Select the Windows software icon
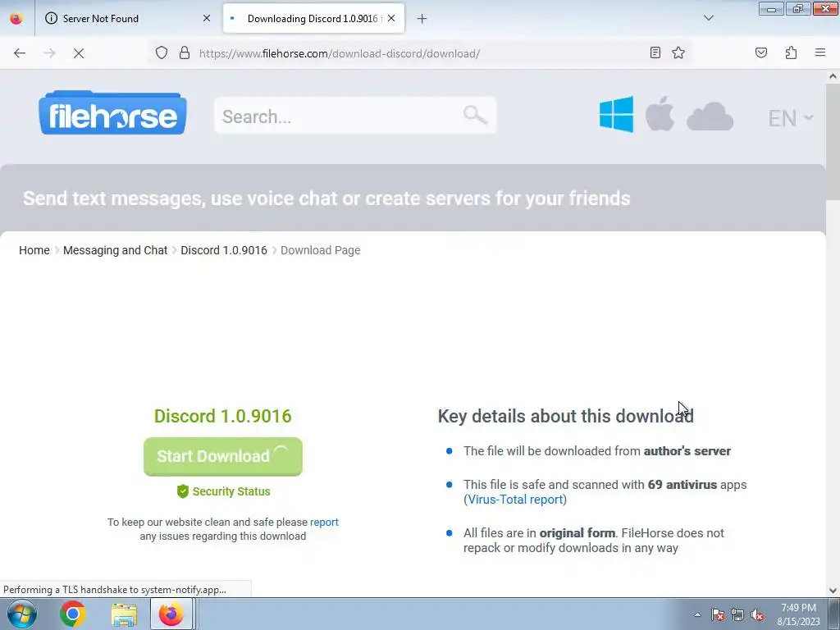Screen dimensions: 840x630 pyautogui.click(x=616, y=114)
